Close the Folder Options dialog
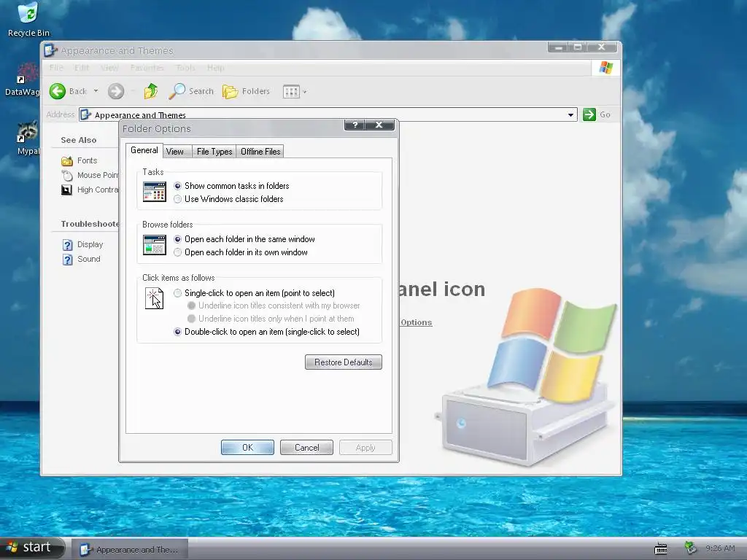747x560 pixels. click(379, 125)
